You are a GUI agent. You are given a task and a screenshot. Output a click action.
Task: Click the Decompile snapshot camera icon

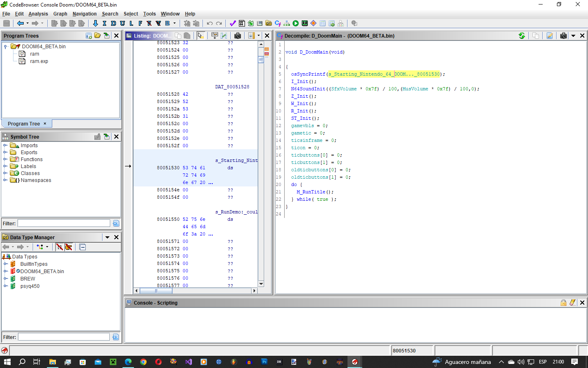point(563,36)
